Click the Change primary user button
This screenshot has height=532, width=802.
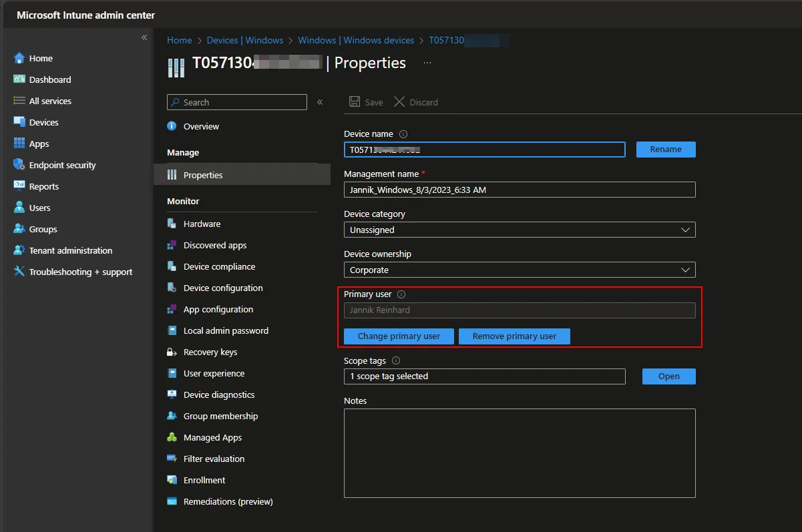(399, 336)
